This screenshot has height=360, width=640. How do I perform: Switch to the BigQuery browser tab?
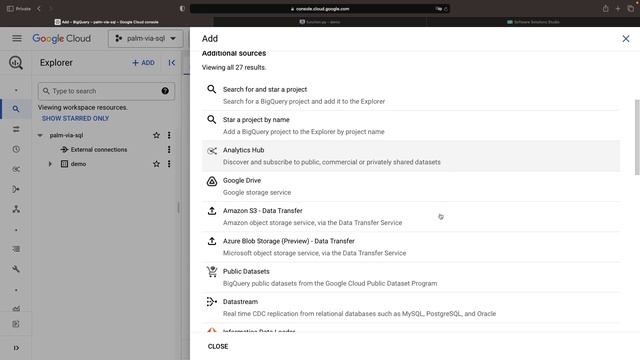(x=107, y=22)
